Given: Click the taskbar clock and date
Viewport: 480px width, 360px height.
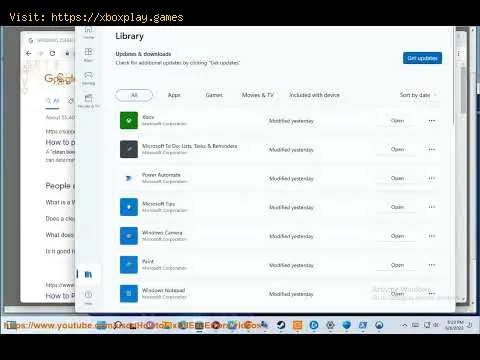Looking at the screenshot, I should (x=455, y=325).
